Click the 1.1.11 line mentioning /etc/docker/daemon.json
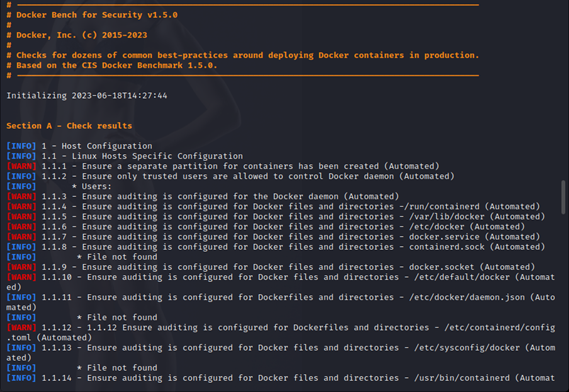 (x=281, y=302)
